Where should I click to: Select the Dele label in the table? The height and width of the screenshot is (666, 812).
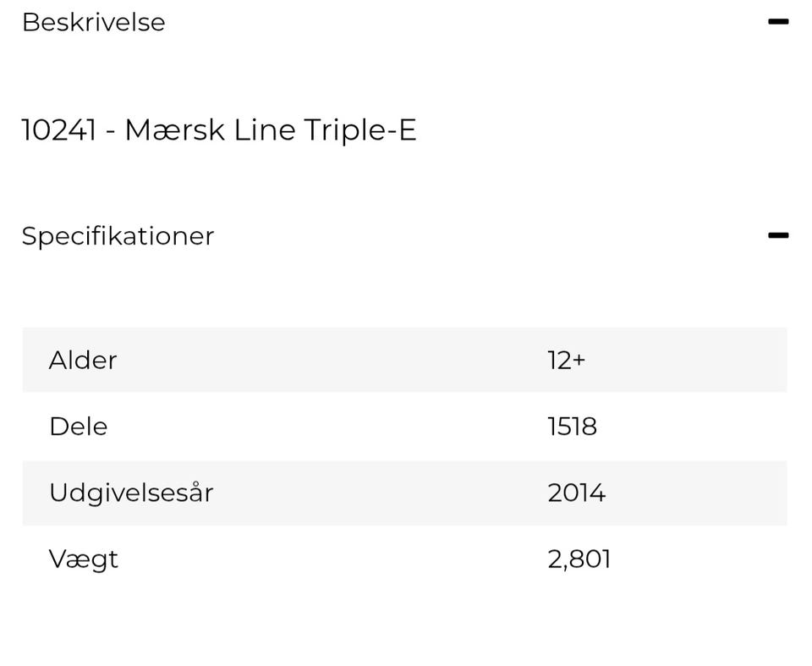[78, 427]
